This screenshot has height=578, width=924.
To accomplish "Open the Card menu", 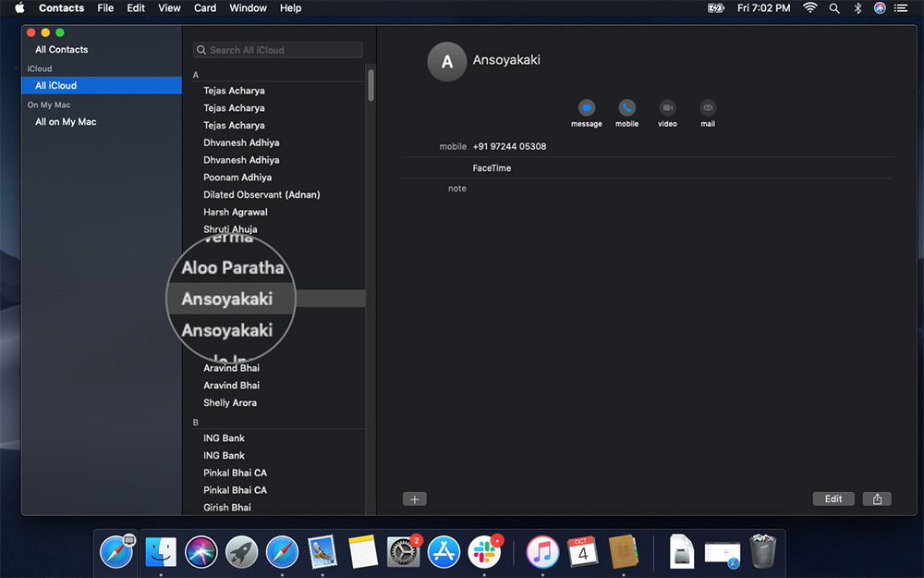I will 204,8.
